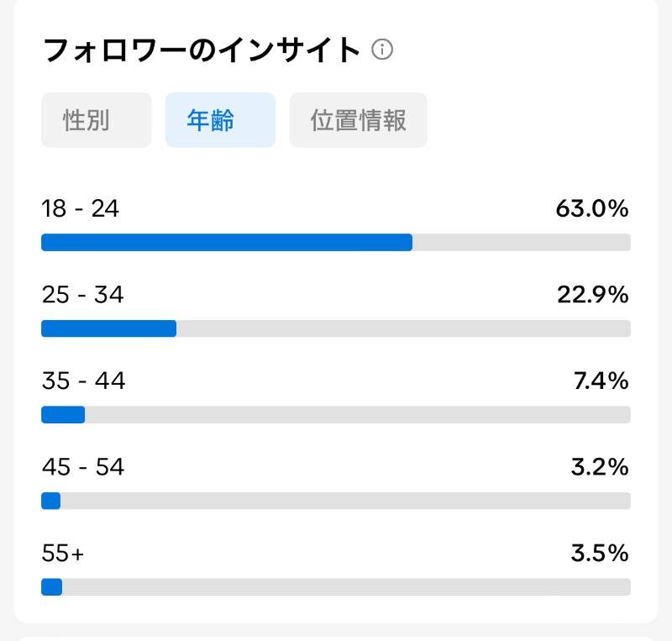Click the フォロワーのインサイト heading

(x=202, y=50)
